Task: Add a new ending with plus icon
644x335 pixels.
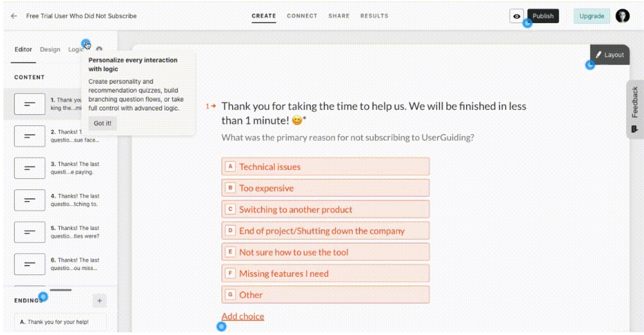Action: coord(99,301)
